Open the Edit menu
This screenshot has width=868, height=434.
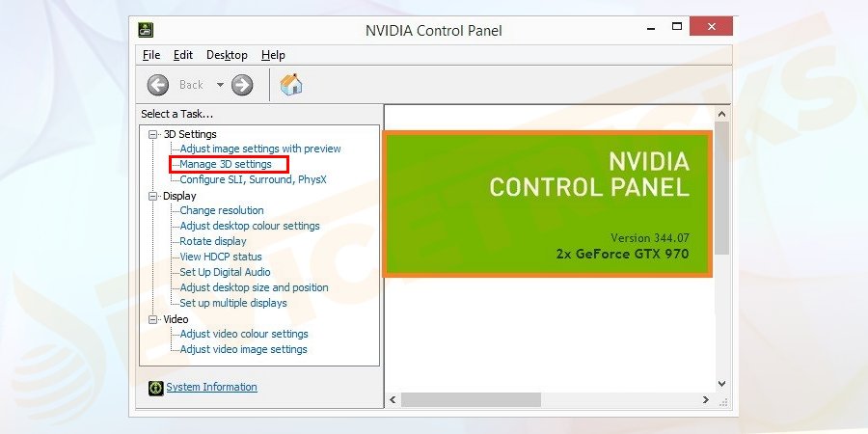(182, 55)
